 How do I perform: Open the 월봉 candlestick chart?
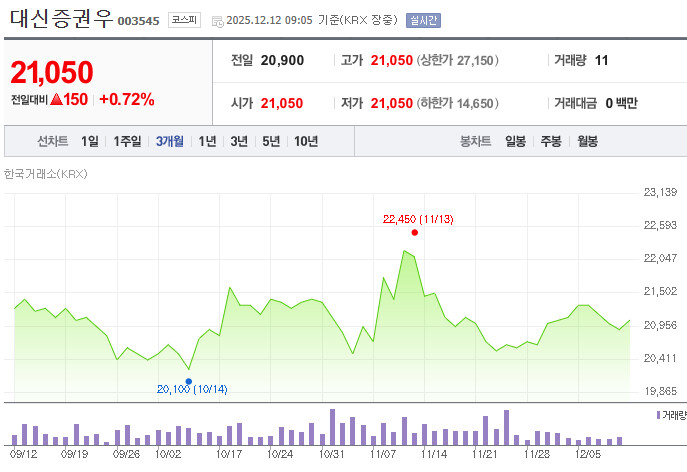587,141
